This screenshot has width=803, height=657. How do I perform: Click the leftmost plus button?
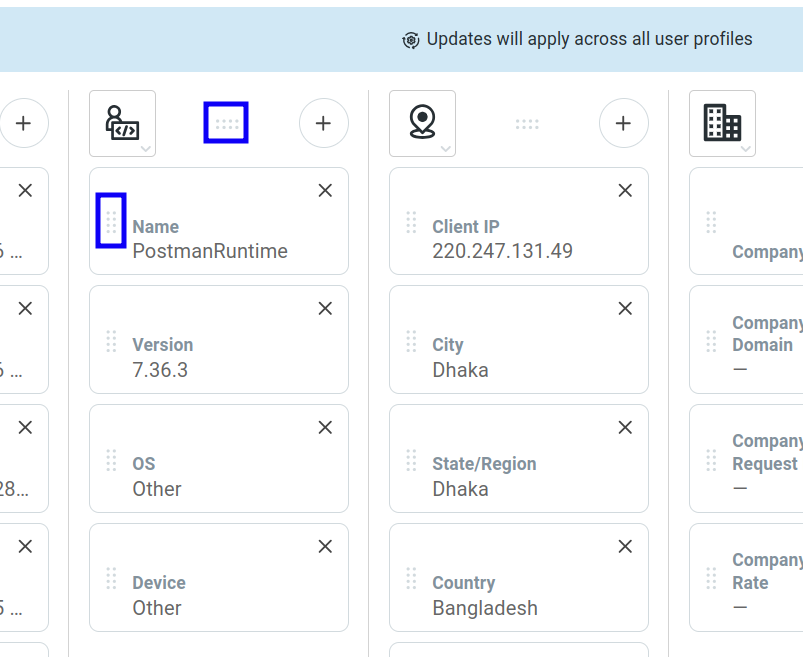pos(23,123)
